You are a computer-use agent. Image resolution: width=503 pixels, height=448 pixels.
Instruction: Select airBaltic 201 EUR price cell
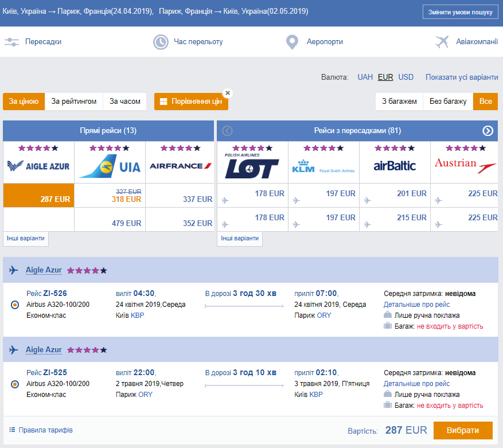(x=395, y=196)
